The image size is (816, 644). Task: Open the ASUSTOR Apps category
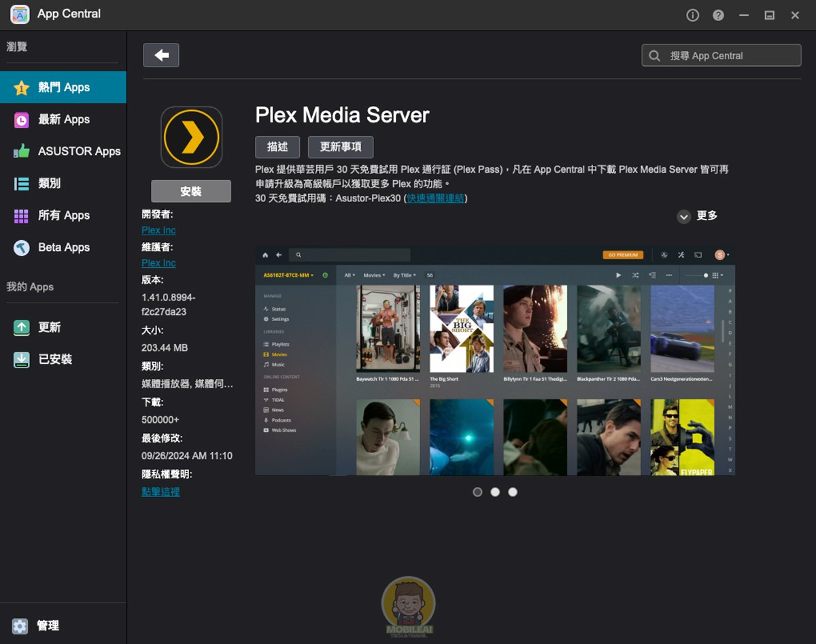(x=63, y=151)
